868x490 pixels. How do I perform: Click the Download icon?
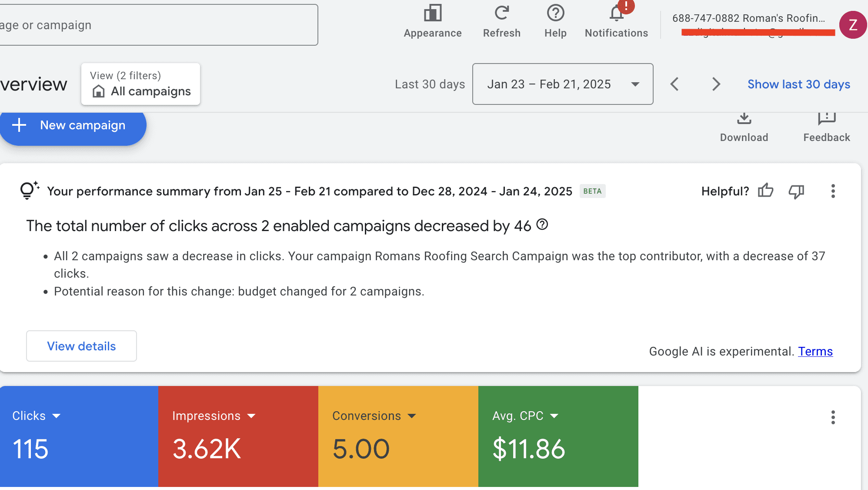coord(744,118)
